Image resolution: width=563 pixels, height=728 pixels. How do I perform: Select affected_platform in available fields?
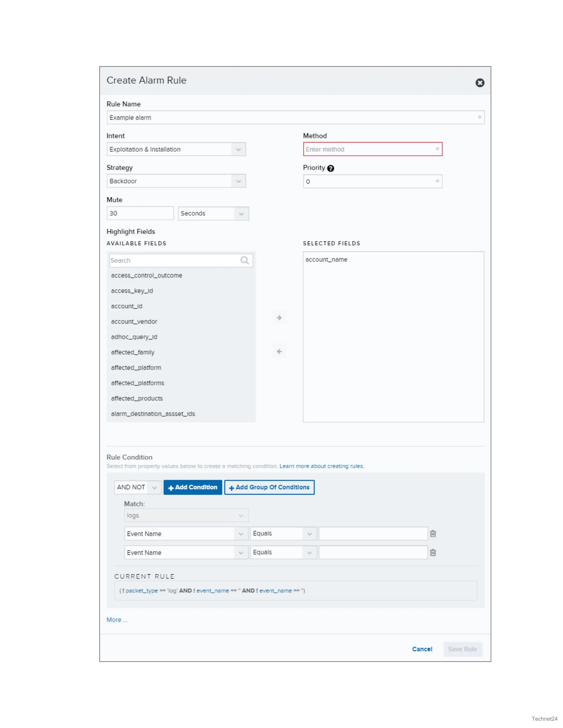(136, 367)
